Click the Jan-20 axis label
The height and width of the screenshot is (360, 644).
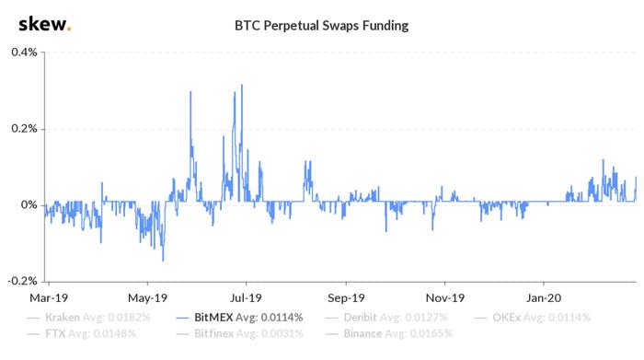point(544,298)
